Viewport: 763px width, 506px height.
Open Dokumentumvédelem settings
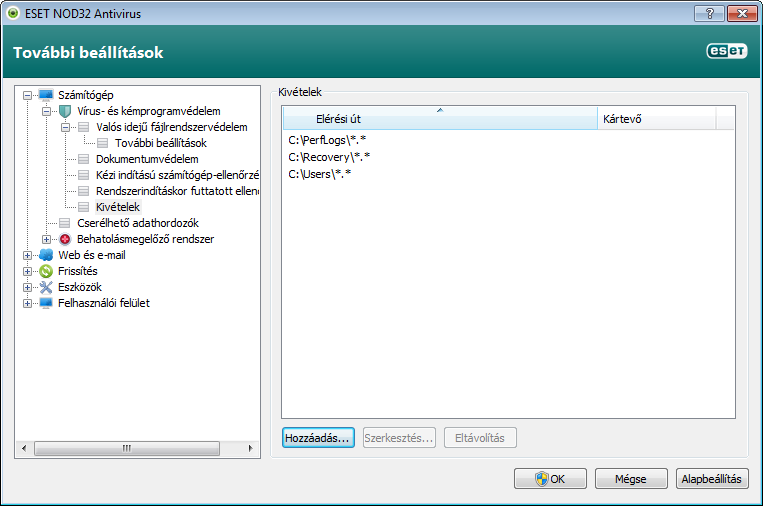click(x=147, y=159)
